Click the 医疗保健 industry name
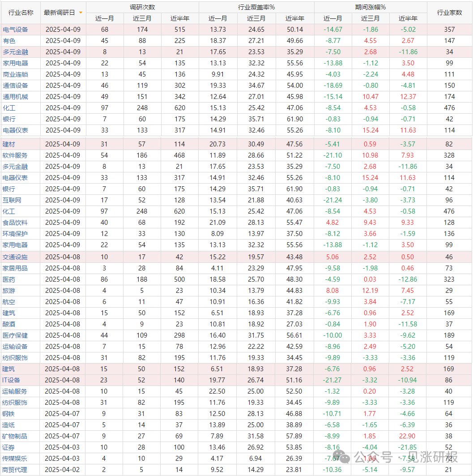 [x=15, y=335]
